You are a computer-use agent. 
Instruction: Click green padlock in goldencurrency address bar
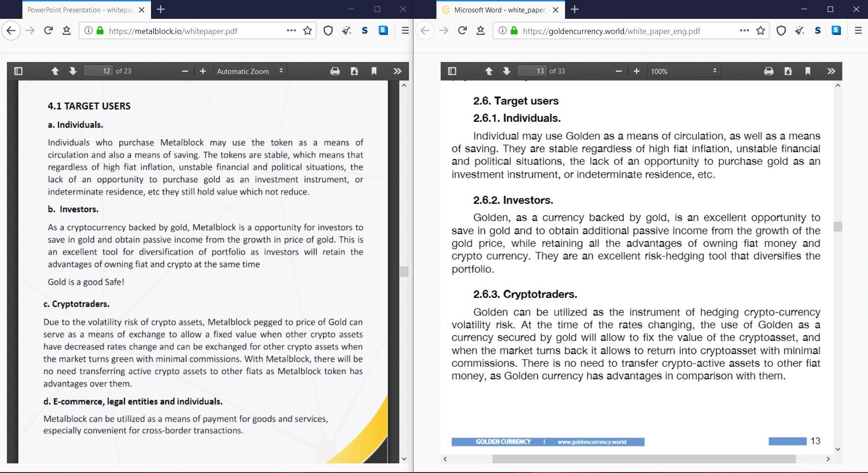point(514,31)
